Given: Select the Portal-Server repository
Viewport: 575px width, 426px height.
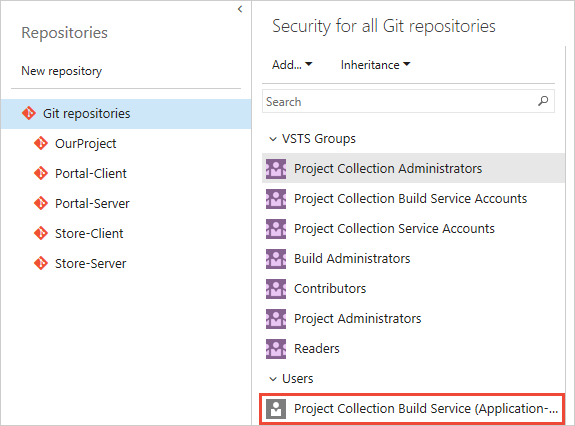Looking at the screenshot, I should pyautogui.click(x=92, y=203).
